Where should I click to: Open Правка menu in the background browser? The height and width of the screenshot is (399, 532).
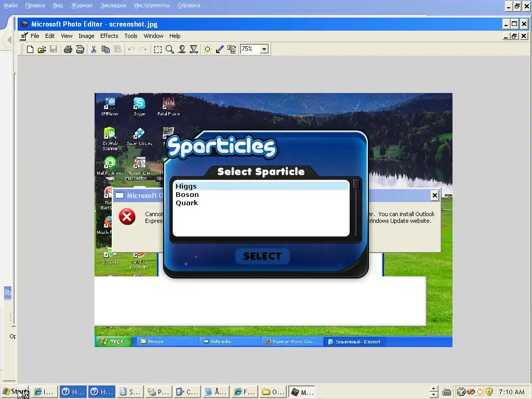tap(35, 5)
